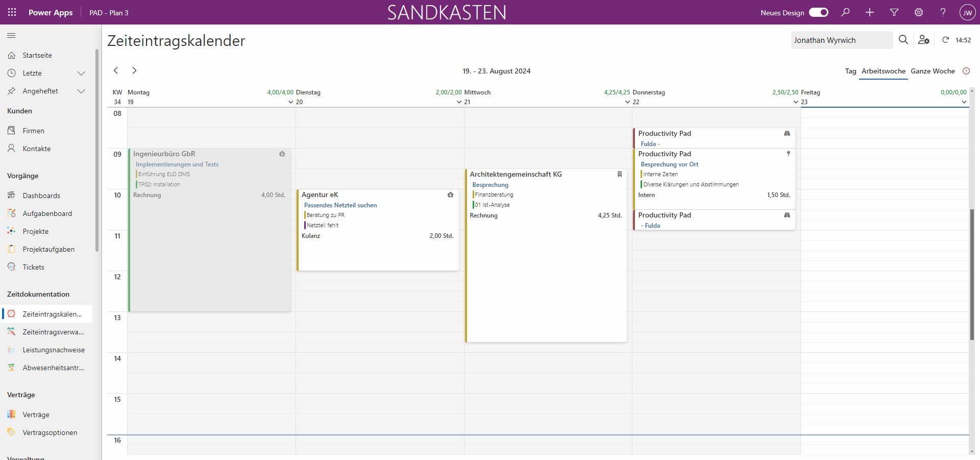Toggle the Neues Design switch
Screen dimensions: 980x460
click(819, 12)
